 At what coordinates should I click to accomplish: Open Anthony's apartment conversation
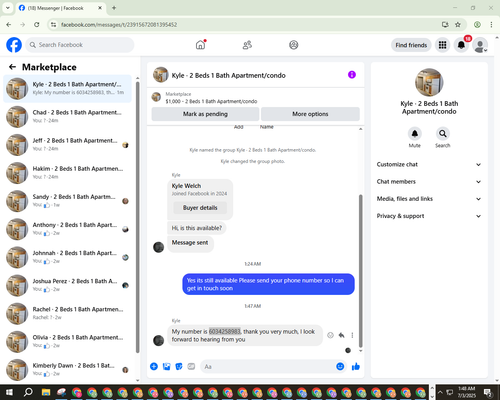(x=68, y=229)
